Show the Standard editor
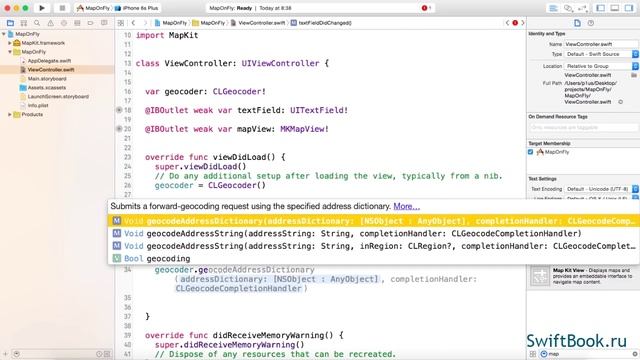640x360 pixels. [x=553, y=8]
